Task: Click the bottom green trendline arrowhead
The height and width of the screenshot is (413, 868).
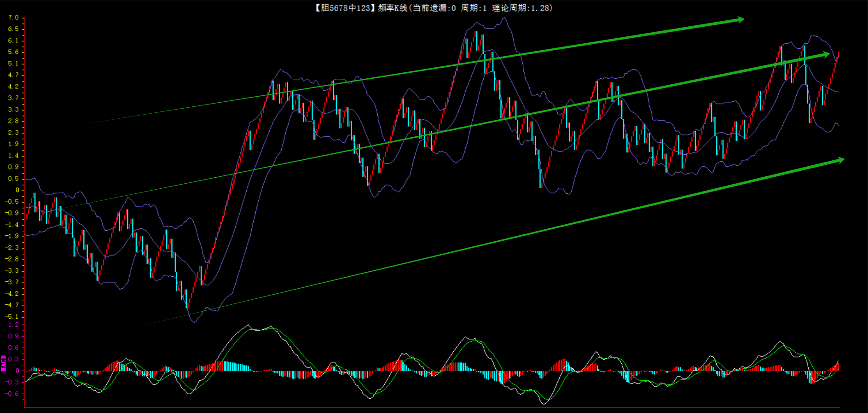Action: (x=840, y=160)
